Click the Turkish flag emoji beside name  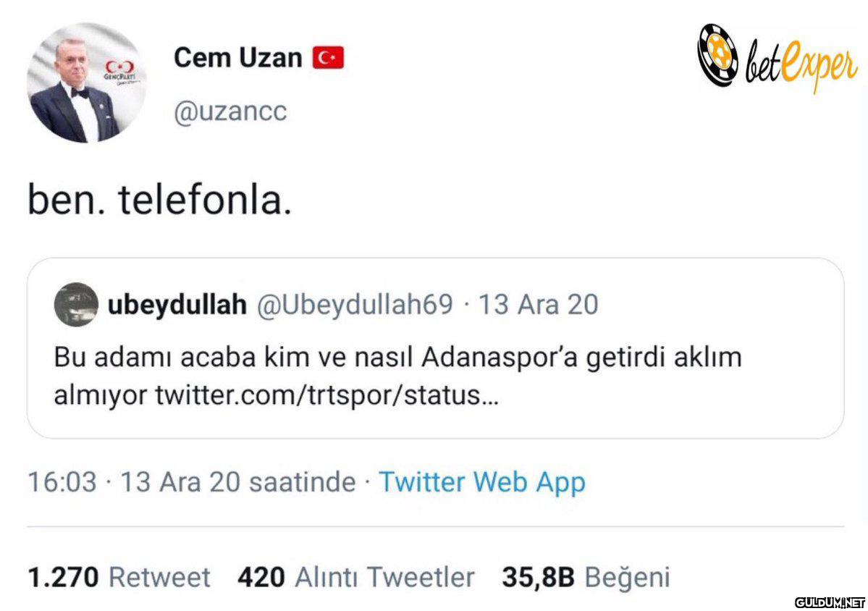[328, 58]
